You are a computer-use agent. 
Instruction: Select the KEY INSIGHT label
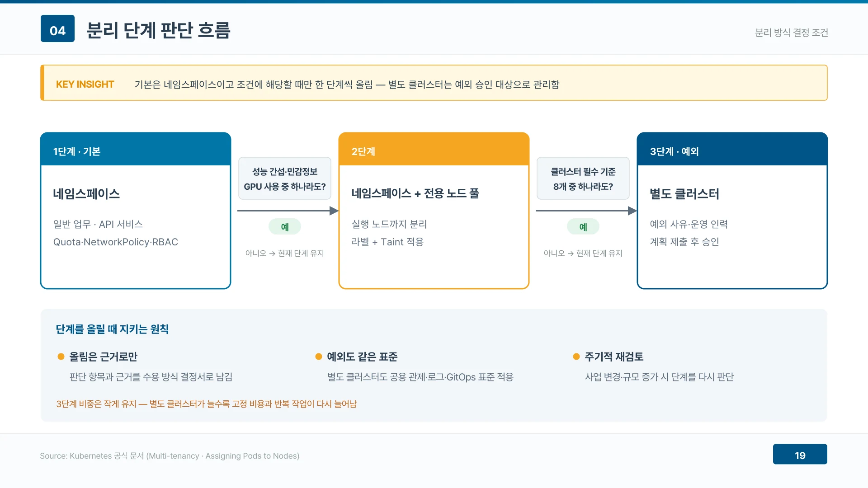[x=85, y=84]
